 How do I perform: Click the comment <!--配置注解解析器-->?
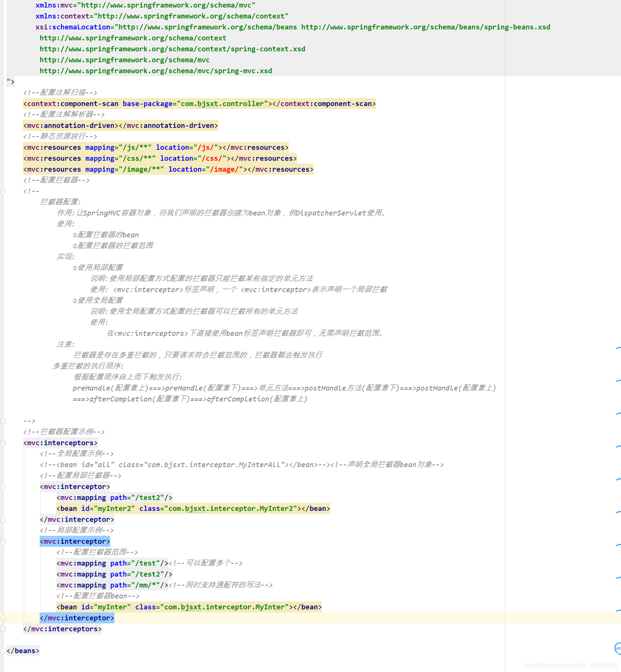(64, 114)
